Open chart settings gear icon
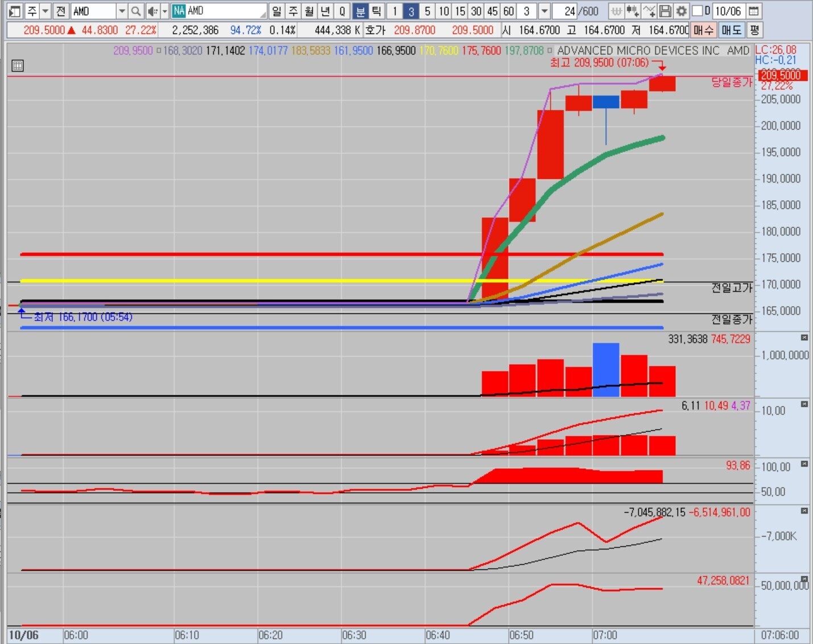The image size is (813, 644). 681,11
